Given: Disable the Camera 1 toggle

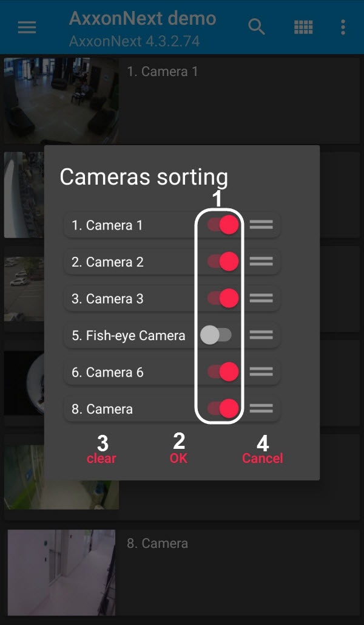Looking at the screenshot, I should 223,225.
